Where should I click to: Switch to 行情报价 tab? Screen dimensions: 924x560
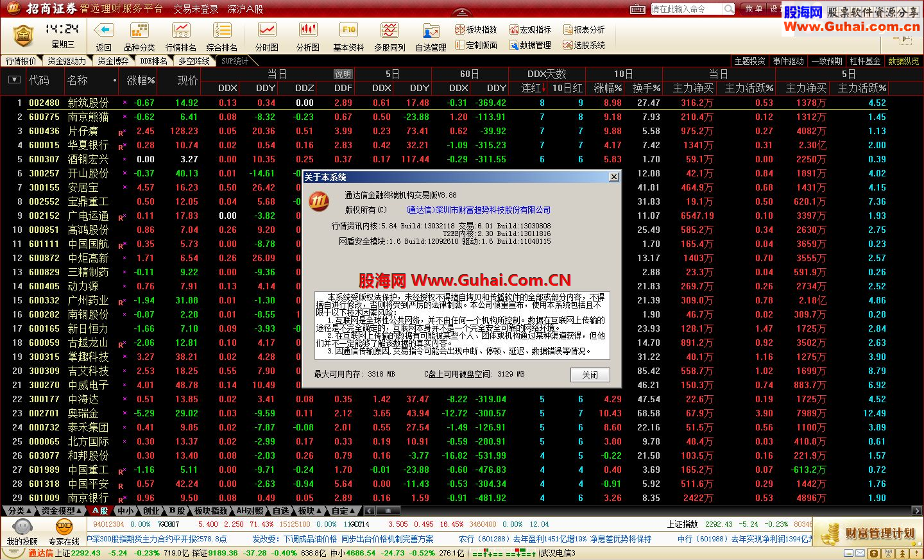point(21,61)
